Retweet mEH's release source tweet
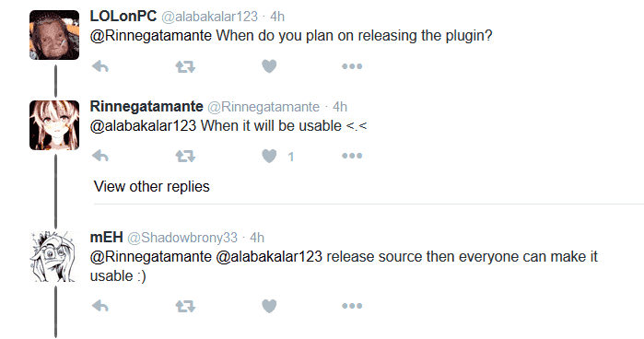This screenshot has height=339, width=644. 185,306
